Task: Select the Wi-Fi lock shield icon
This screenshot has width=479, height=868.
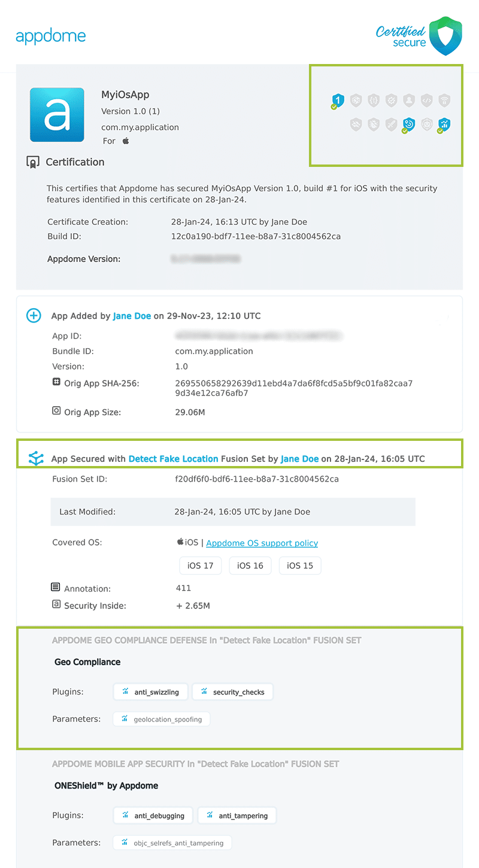Action: [x=445, y=100]
